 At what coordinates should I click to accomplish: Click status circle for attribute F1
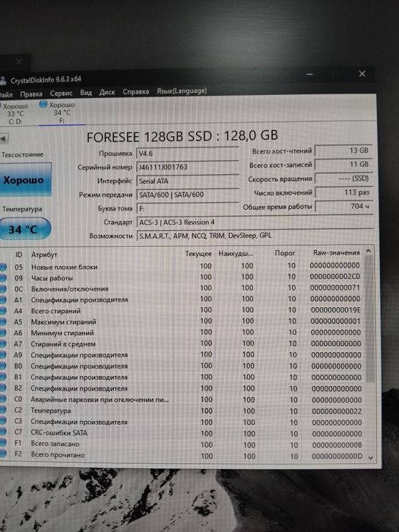click(x=3, y=443)
